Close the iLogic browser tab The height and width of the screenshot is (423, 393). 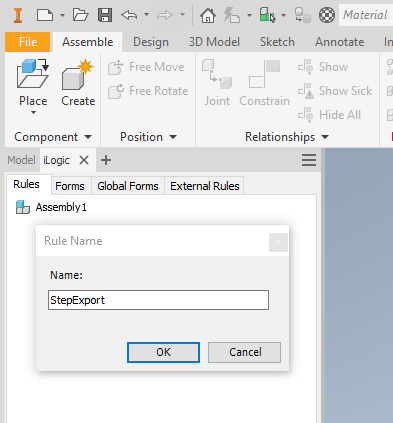tap(84, 160)
